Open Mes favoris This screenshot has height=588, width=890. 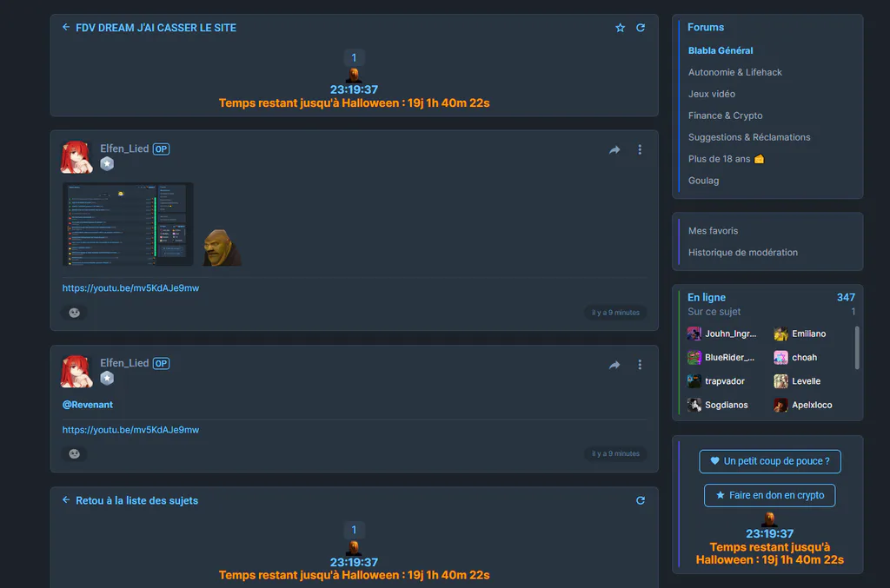pyautogui.click(x=713, y=231)
